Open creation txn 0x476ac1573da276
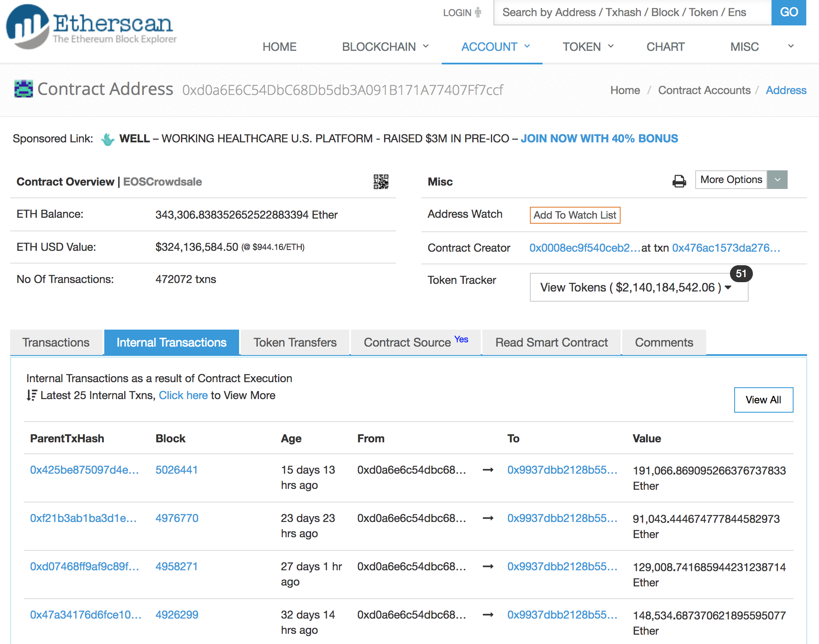This screenshot has width=819, height=644. (x=726, y=248)
